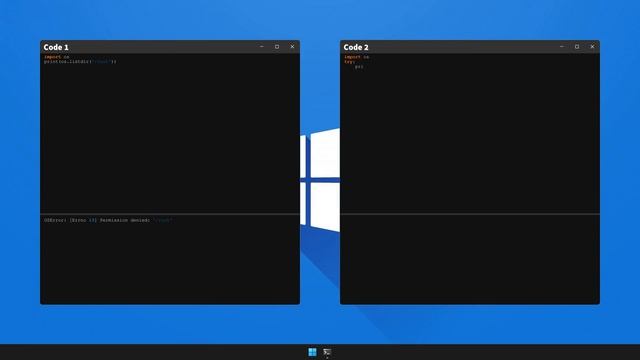Click the print os.listdir line in Code 1
Image resolution: width=640 pixels, height=360 pixels.
tap(80, 62)
